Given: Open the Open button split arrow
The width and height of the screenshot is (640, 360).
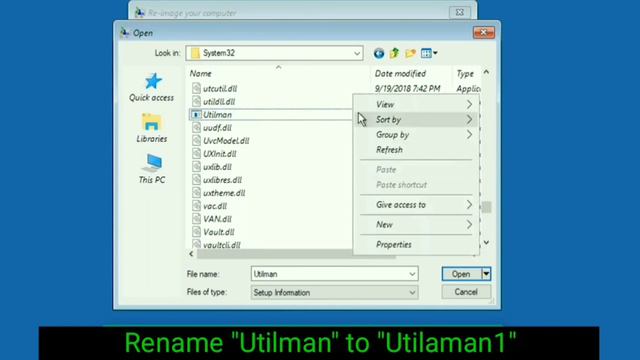Looking at the screenshot, I should (486, 274).
